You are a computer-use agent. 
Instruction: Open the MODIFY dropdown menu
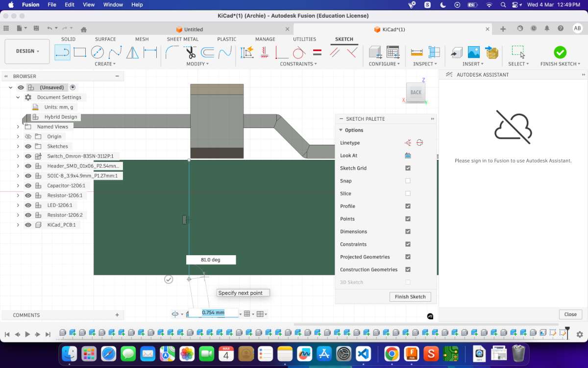(197, 64)
